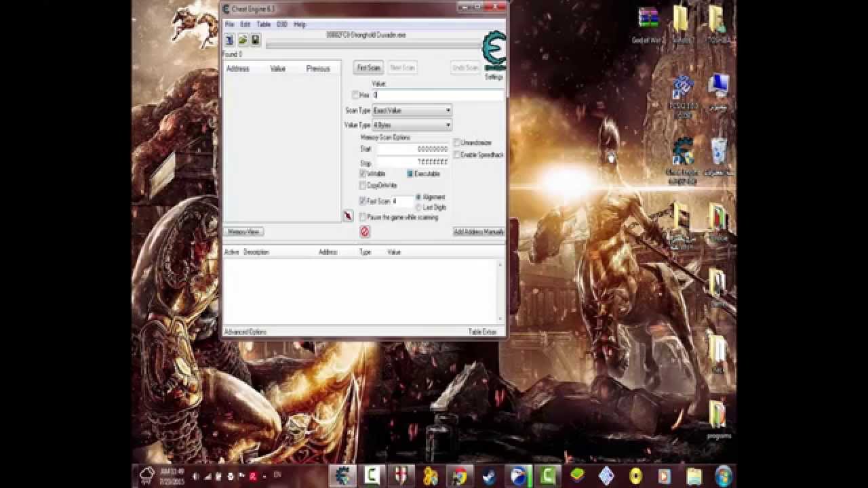Click in the Value input field
Viewport: 868px width, 488px height.
[438, 96]
